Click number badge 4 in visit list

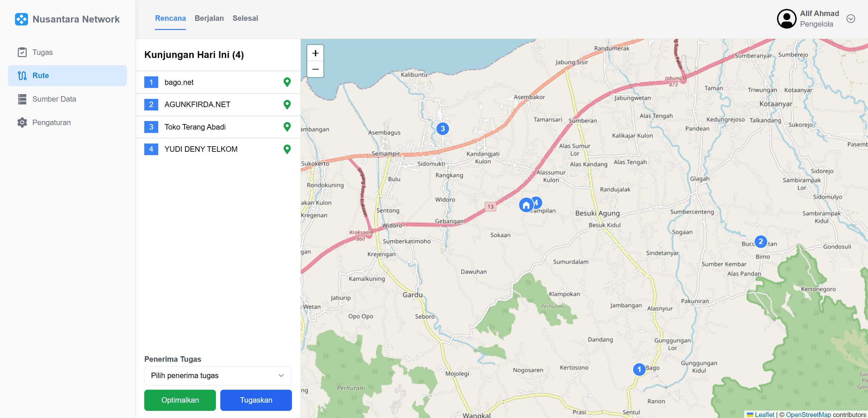point(151,149)
